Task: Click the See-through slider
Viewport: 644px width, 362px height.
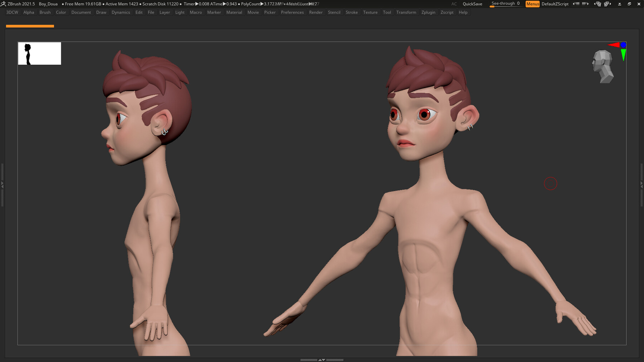Action: 506,4
